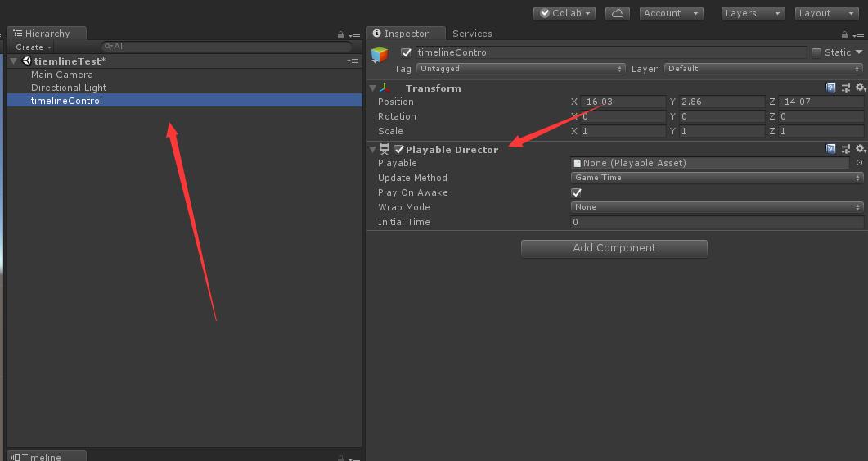Enable the Static checkbox
868x461 pixels.
(816, 52)
